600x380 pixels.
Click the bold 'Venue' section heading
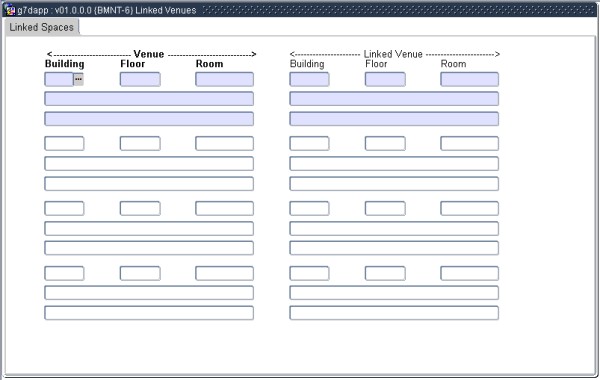pos(149,54)
